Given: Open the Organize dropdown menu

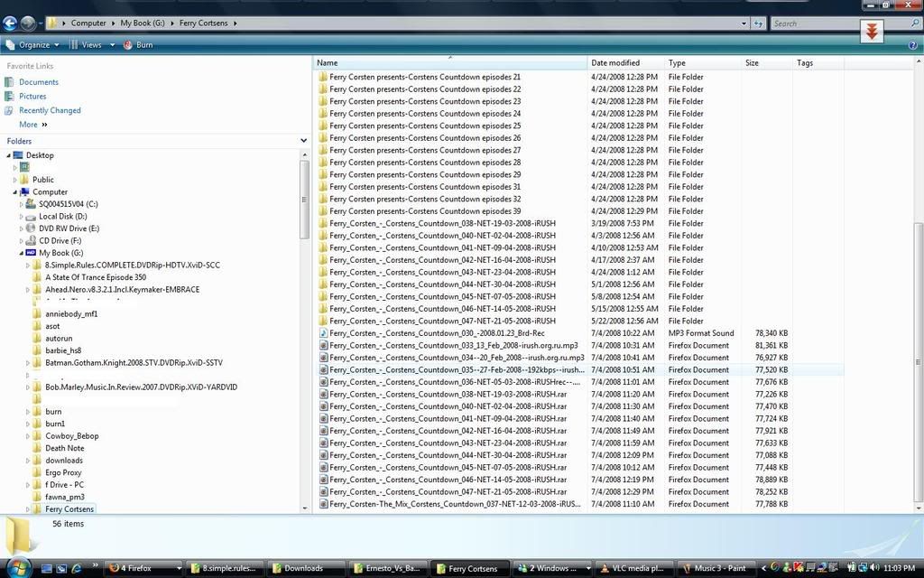Looking at the screenshot, I should (32, 45).
